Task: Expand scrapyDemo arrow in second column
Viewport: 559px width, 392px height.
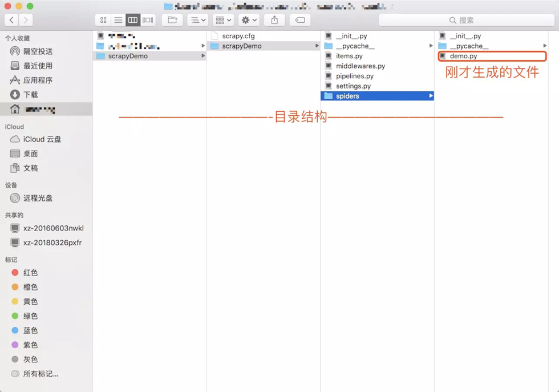Action: (317, 46)
